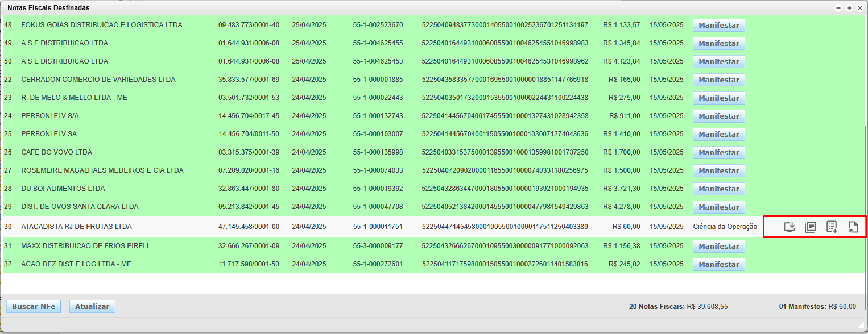Close the Notas Fiscais Destinadas window

859,8
